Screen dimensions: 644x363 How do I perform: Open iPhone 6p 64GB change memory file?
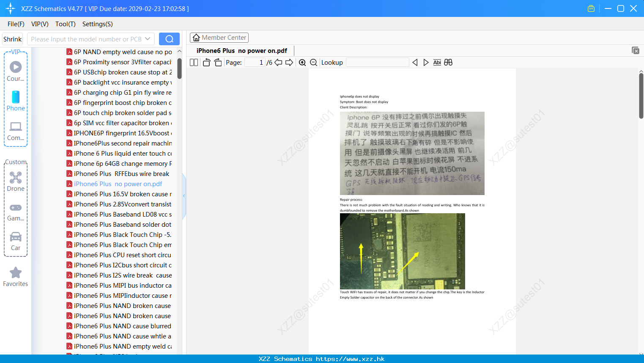119,164
